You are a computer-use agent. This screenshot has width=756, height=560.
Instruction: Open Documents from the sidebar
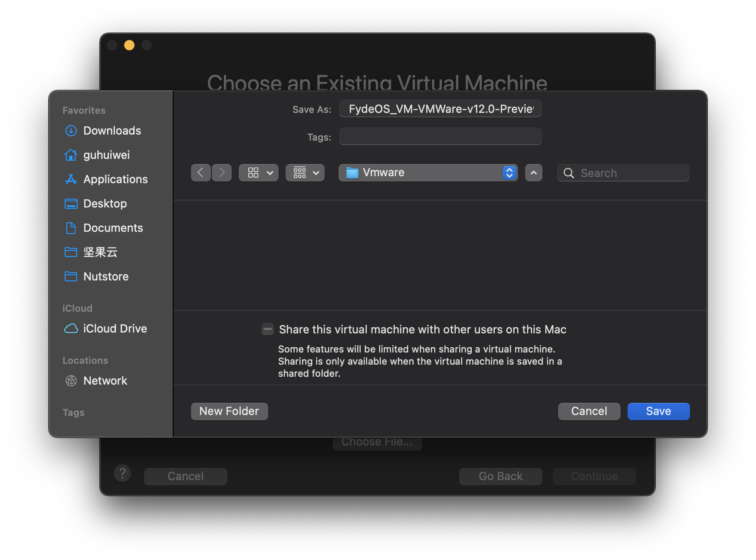tap(113, 228)
